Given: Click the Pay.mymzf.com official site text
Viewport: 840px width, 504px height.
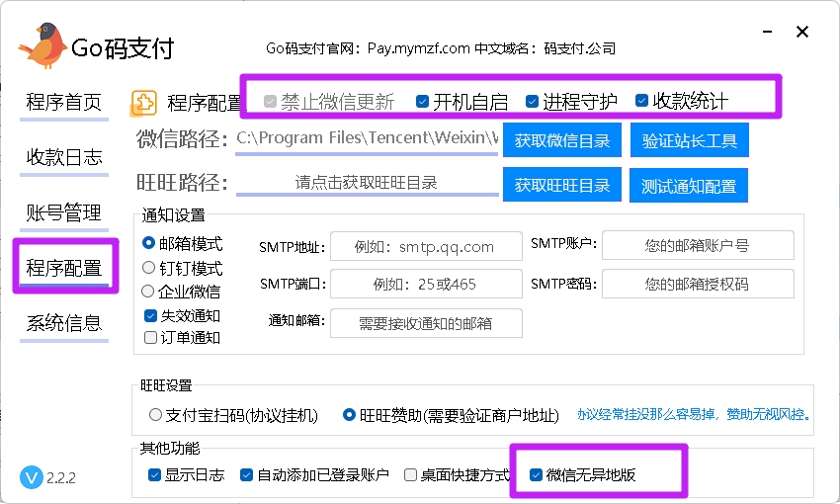Looking at the screenshot, I should (418, 48).
